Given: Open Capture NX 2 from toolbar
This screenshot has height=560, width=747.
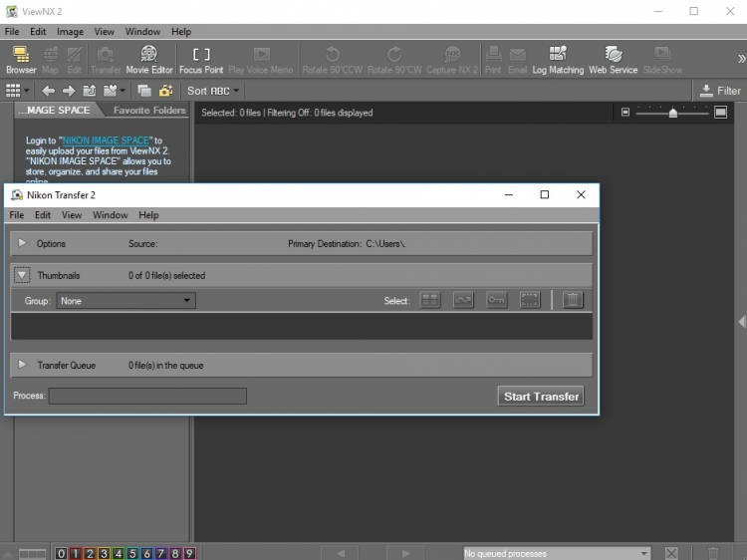Looking at the screenshot, I should pos(451,60).
